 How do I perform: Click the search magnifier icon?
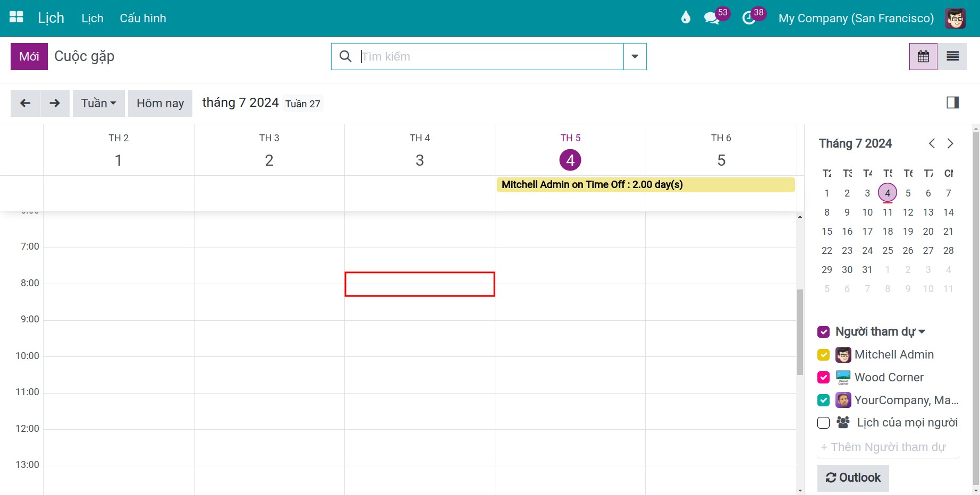[x=345, y=56]
